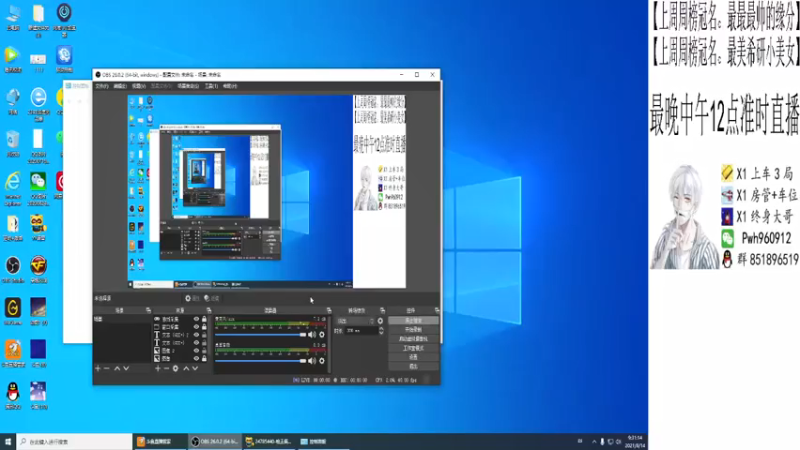Open the yellow G game launcher desktop icon

13,311
